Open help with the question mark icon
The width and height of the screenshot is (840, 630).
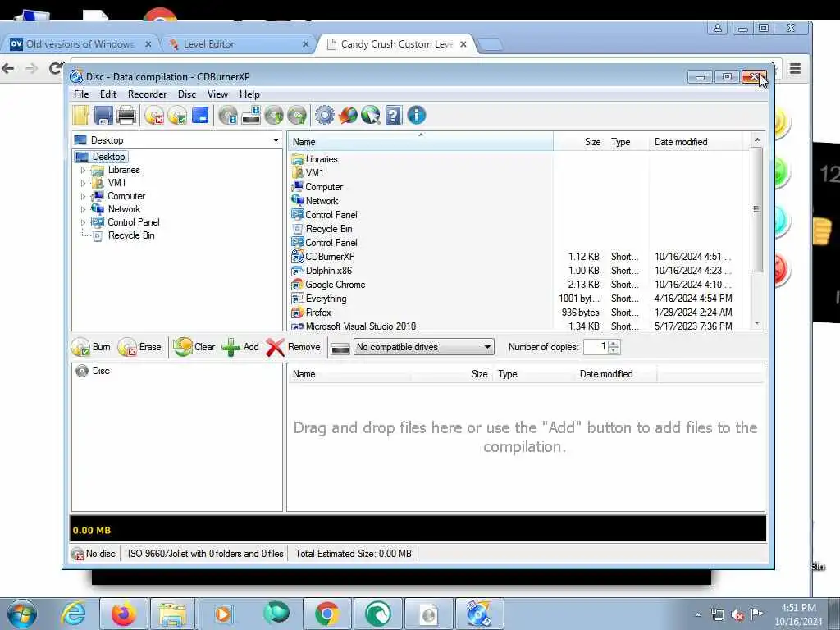tap(393, 115)
